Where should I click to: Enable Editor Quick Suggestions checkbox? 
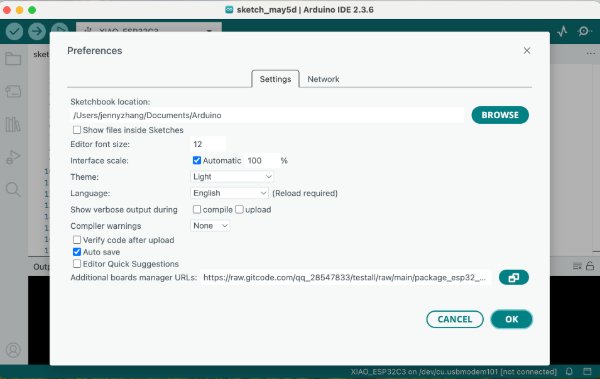(77, 264)
